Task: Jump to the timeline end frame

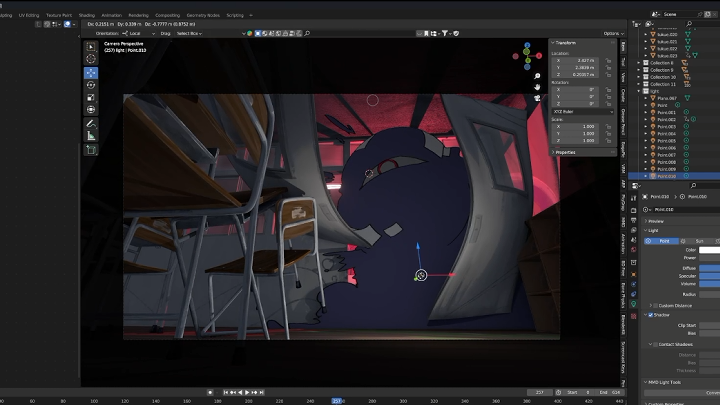Action: [x=261, y=393]
